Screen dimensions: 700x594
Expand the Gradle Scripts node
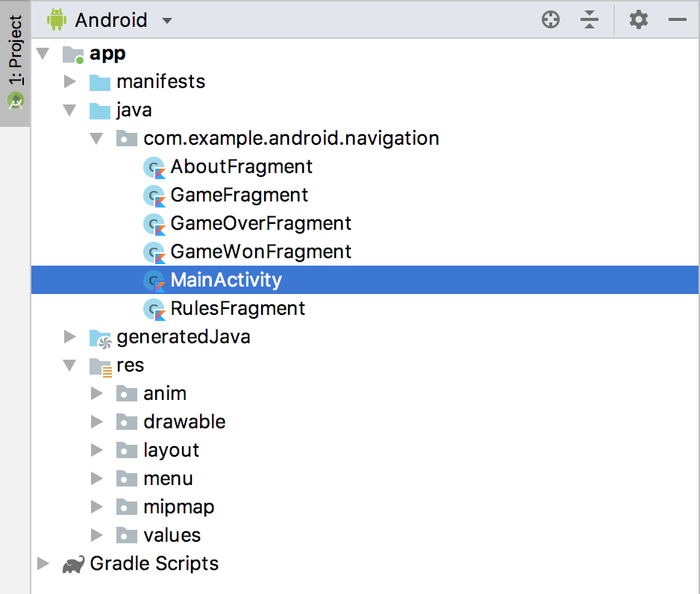pos(43,563)
